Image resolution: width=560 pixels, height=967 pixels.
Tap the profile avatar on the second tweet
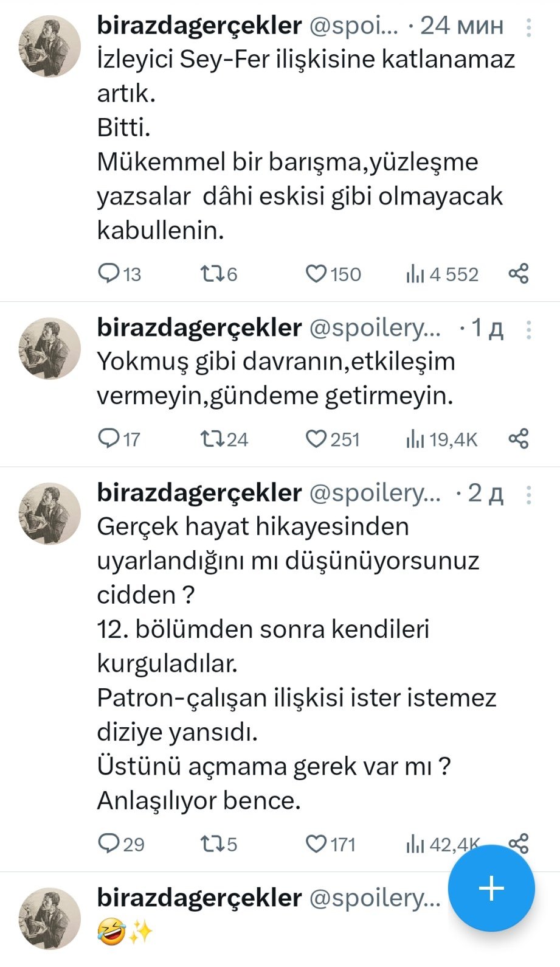50,348
